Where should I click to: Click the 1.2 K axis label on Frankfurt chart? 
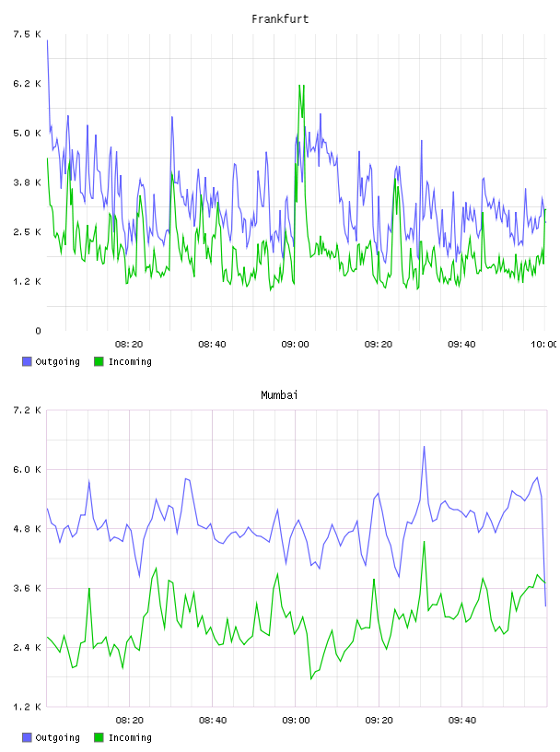tap(27, 281)
